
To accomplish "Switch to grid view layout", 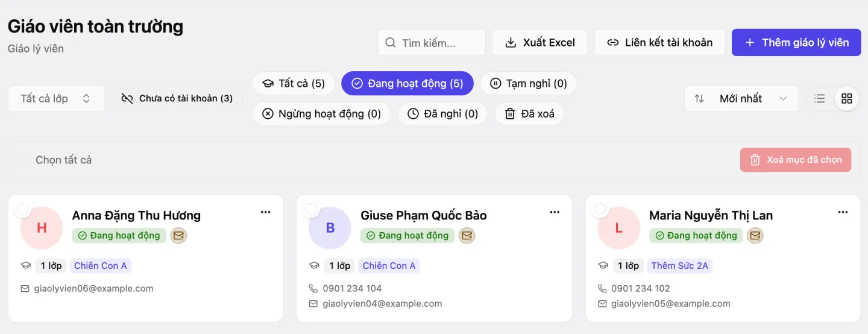I will tap(847, 98).
